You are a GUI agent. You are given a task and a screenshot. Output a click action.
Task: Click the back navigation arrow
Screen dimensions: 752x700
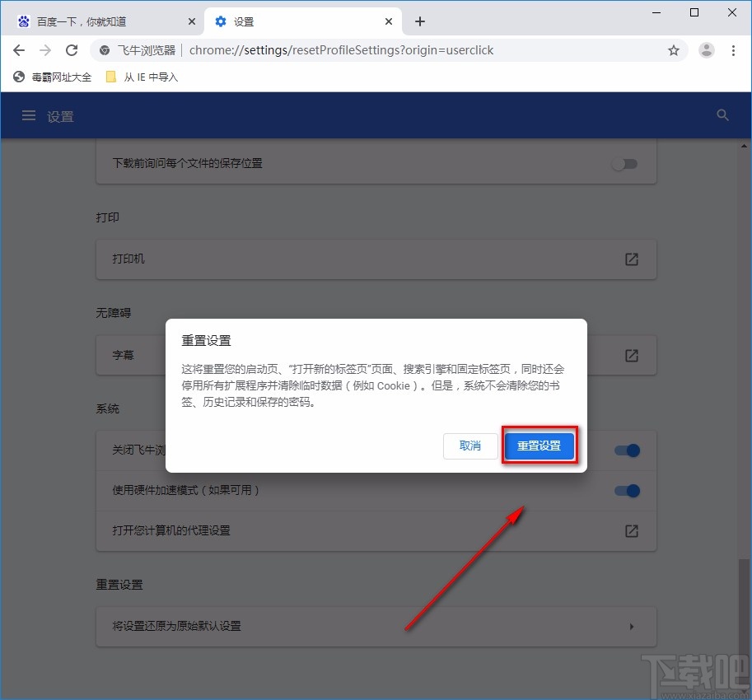click(x=18, y=50)
